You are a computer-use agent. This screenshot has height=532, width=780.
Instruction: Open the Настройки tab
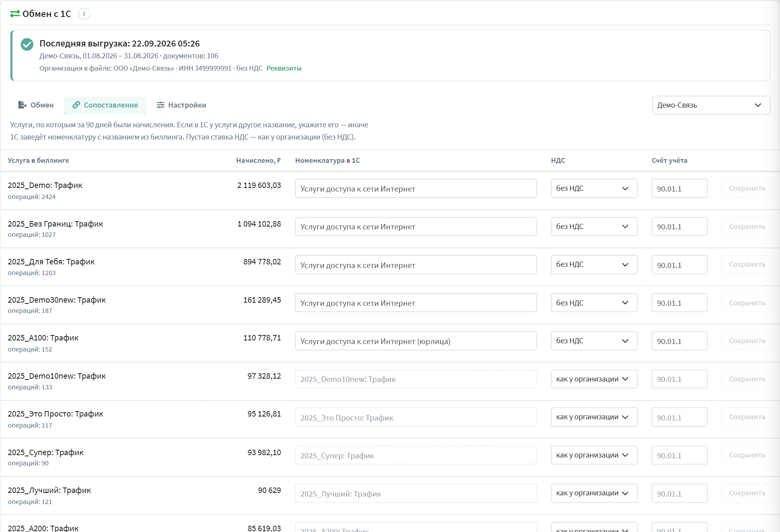pyautogui.click(x=181, y=105)
